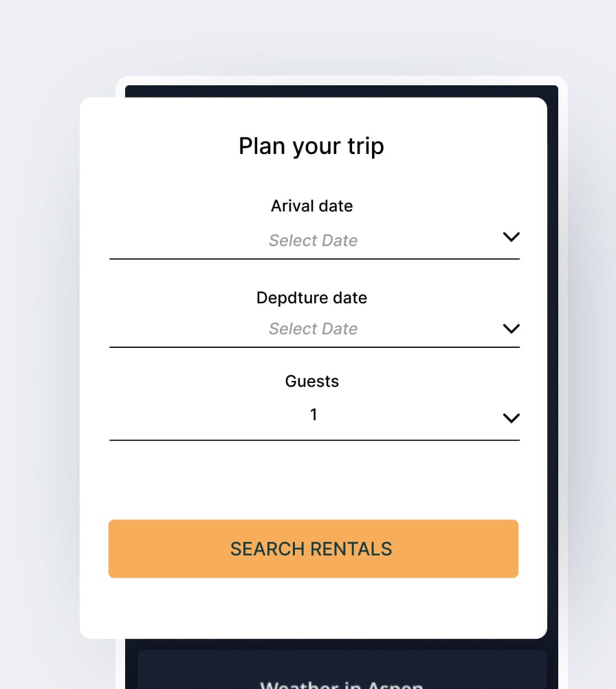Click the chevron icon beside Arival date
The height and width of the screenshot is (689, 616).
(511, 237)
